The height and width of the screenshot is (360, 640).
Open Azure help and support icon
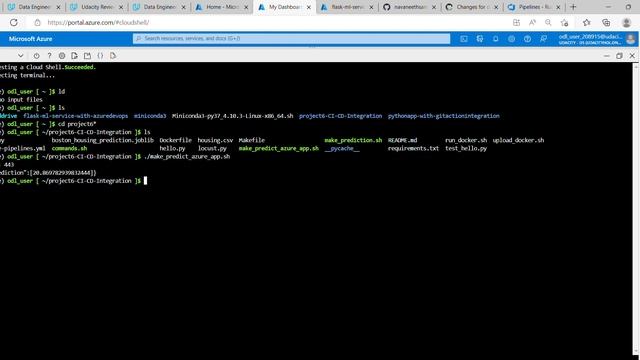pyautogui.click(x=527, y=39)
